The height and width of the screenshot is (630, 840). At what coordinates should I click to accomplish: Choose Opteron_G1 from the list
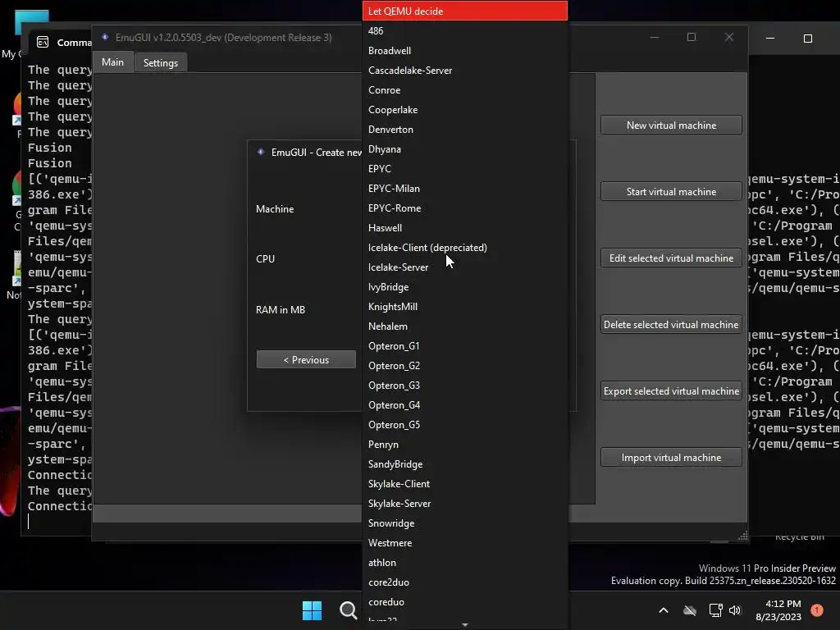[x=464, y=346]
